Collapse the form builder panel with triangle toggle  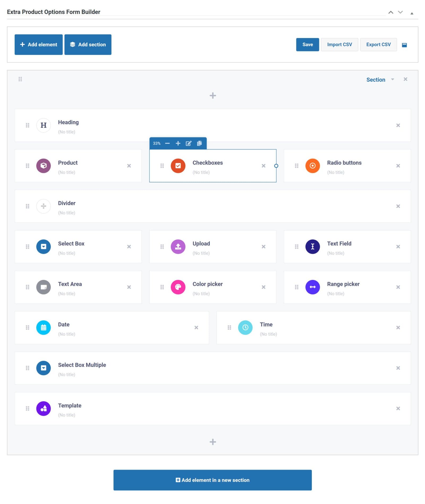tap(412, 13)
